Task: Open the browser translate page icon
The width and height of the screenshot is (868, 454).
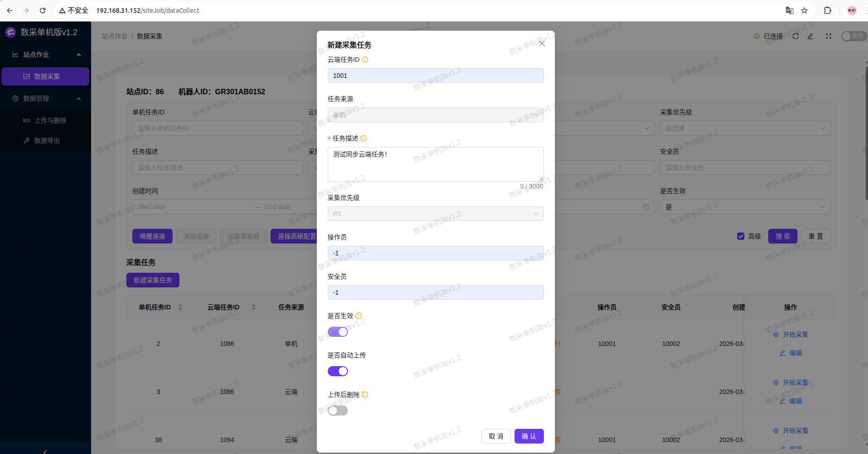Action: pyautogui.click(x=789, y=11)
